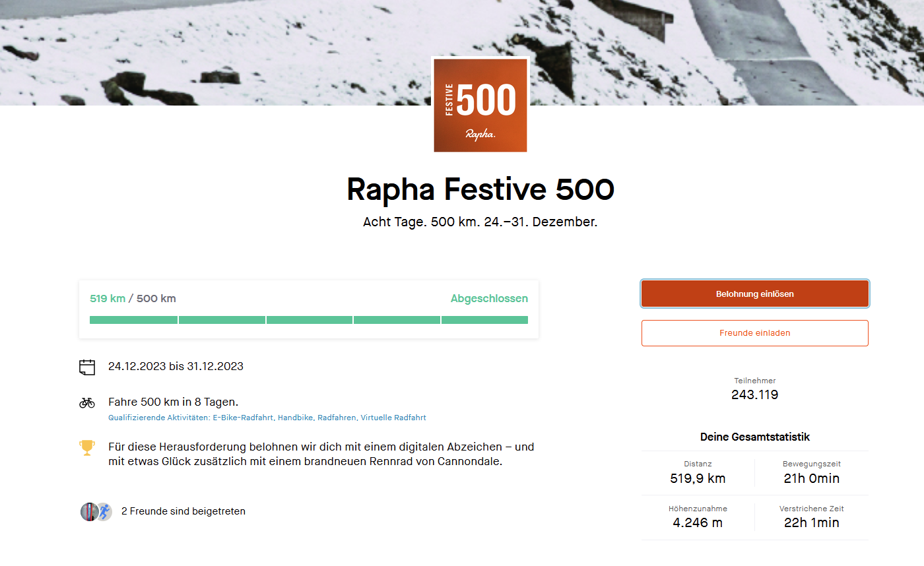Follow the Handbike activity link
The width and height of the screenshot is (924, 566).
pyautogui.click(x=295, y=418)
